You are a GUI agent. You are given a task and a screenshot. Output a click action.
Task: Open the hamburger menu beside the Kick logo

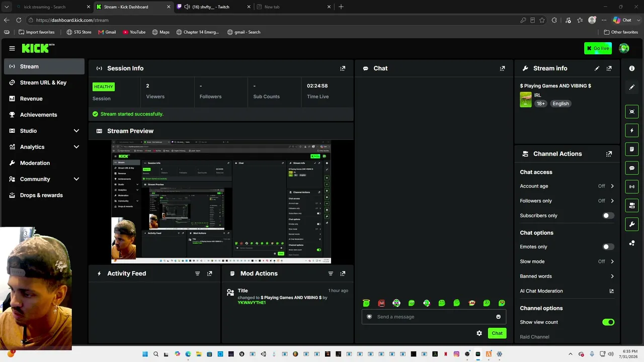[12, 48]
